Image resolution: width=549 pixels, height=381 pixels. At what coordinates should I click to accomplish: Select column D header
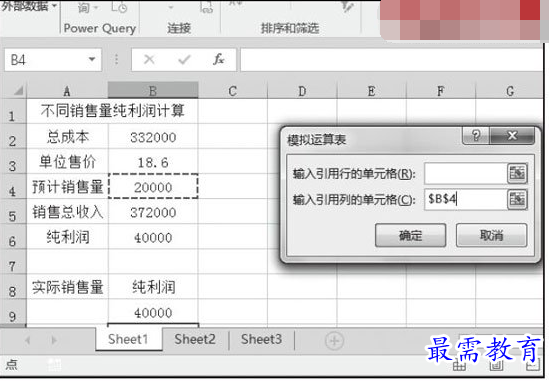pyautogui.click(x=302, y=91)
